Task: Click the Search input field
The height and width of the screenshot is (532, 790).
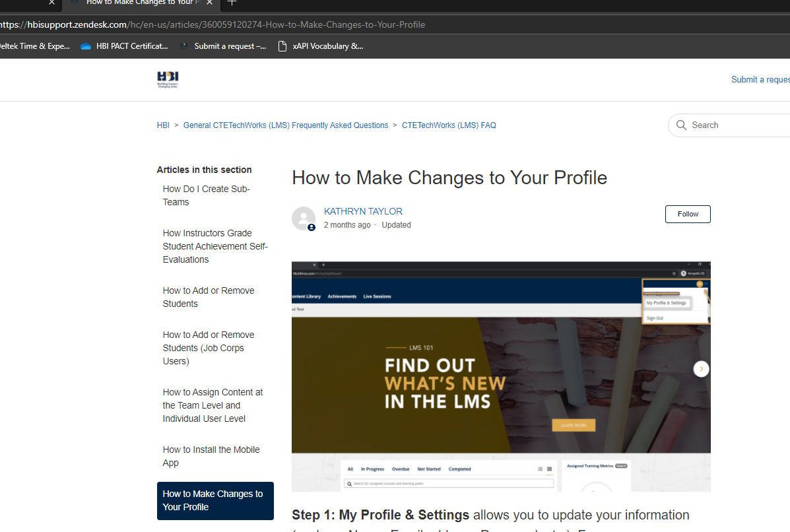Action: pyautogui.click(x=736, y=125)
